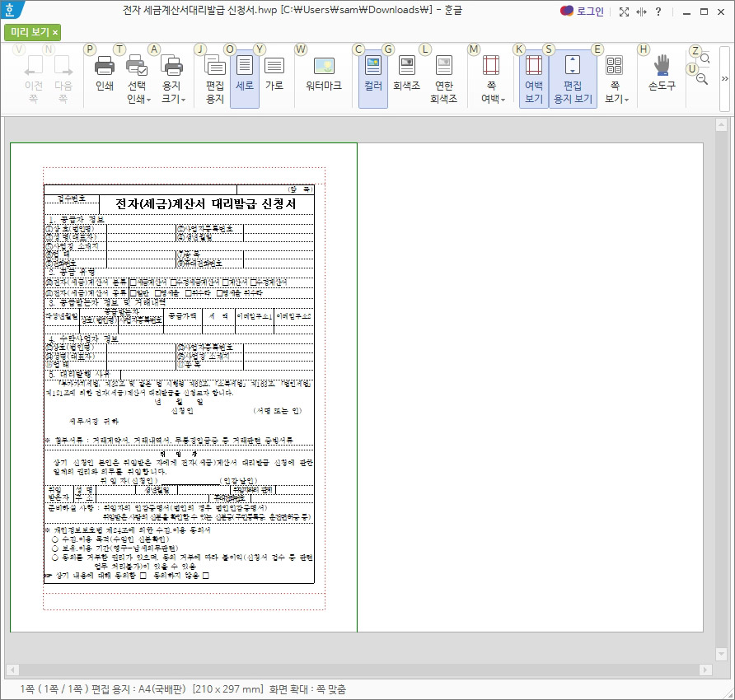Screen dimensions: 735x700
Task: Click the fit width arrows icon in title bar
Action: pyautogui.click(x=641, y=12)
